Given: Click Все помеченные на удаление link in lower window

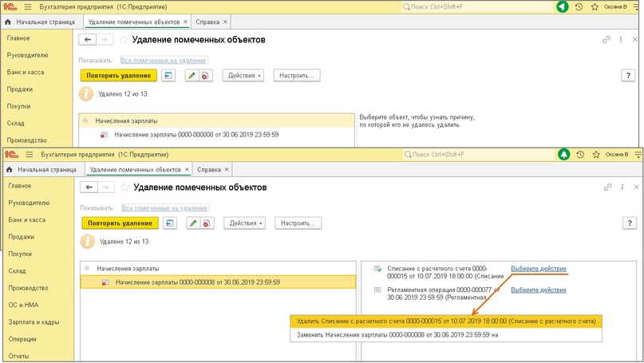Looking at the screenshot, I should [164, 208].
